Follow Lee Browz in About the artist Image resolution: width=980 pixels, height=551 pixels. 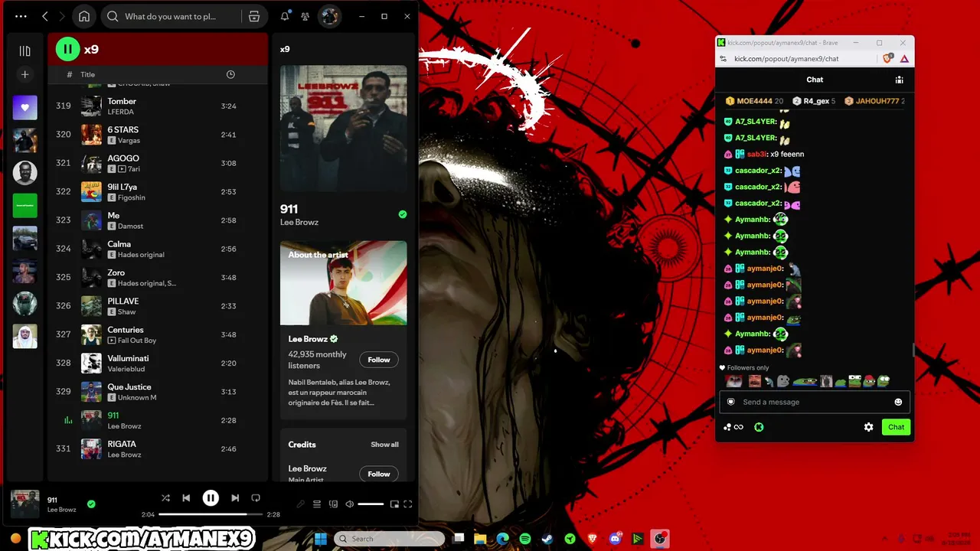pyautogui.click(x=379, y=360)
